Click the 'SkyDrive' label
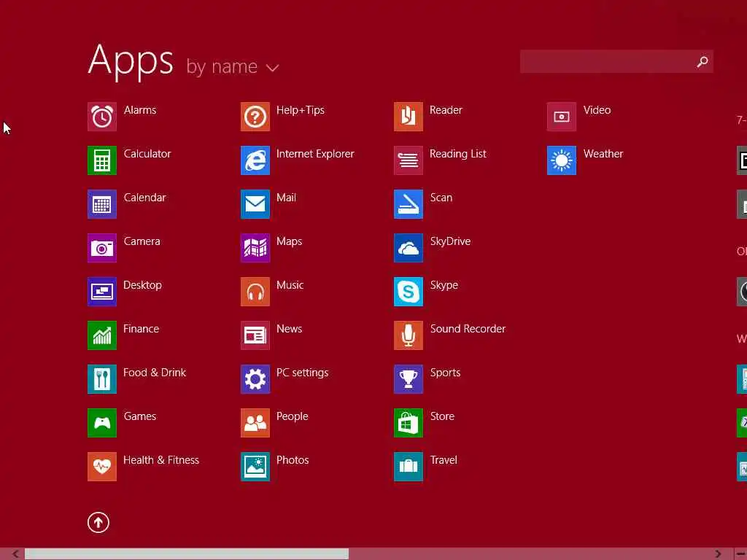Screen dimensions: 747x560 [450, 241]
